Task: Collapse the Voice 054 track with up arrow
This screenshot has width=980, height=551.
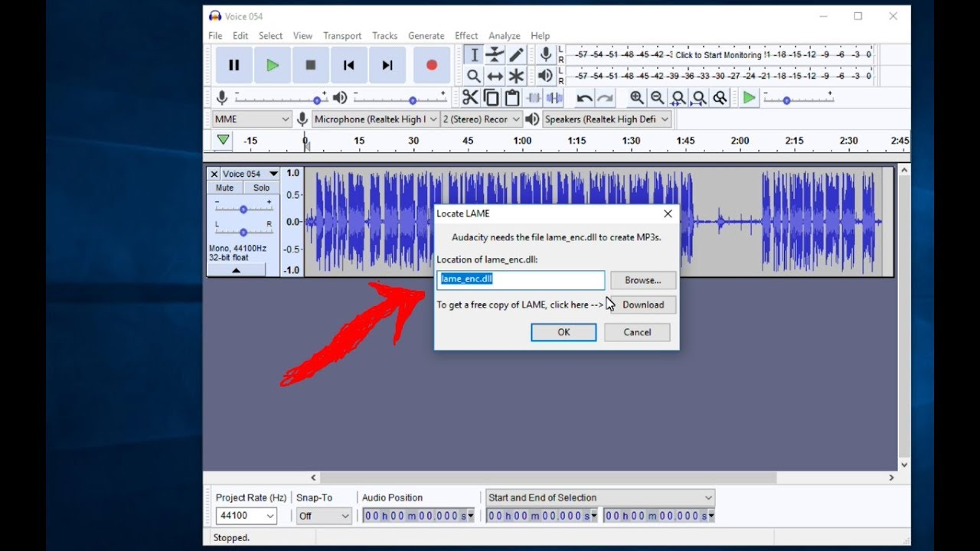Action: (x=236, y=270)
